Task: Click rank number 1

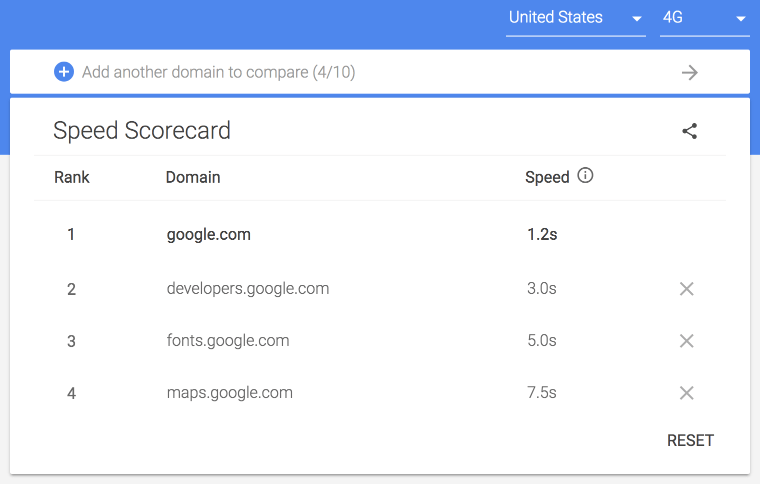Action: tap(71, 234)
